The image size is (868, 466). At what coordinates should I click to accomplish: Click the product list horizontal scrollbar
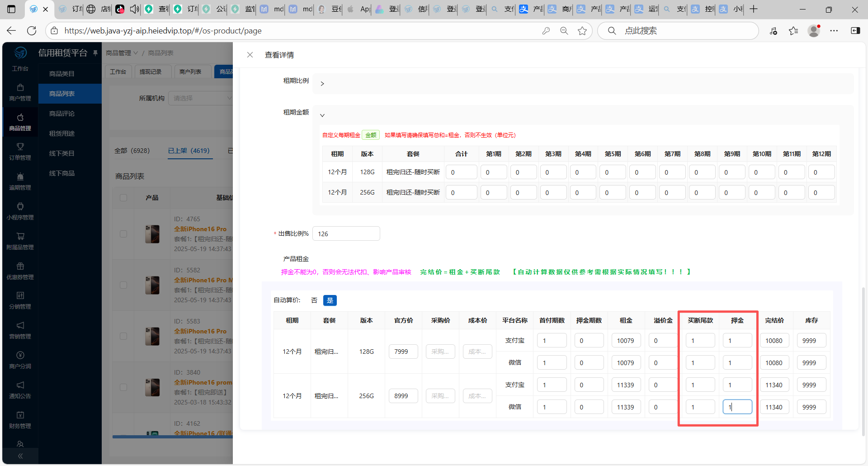(x=173, y=437)
